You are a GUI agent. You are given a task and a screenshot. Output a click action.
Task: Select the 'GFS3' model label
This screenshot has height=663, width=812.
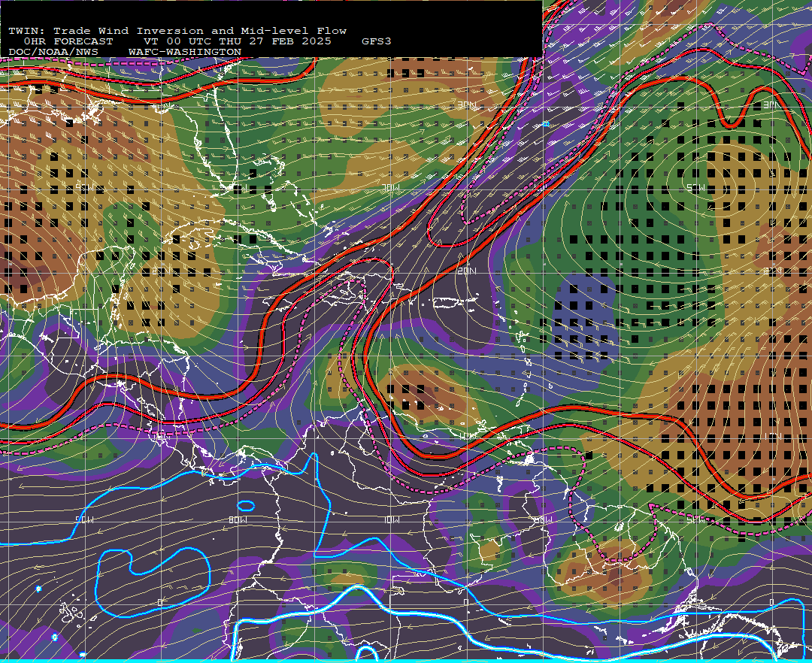coord(377,41)
